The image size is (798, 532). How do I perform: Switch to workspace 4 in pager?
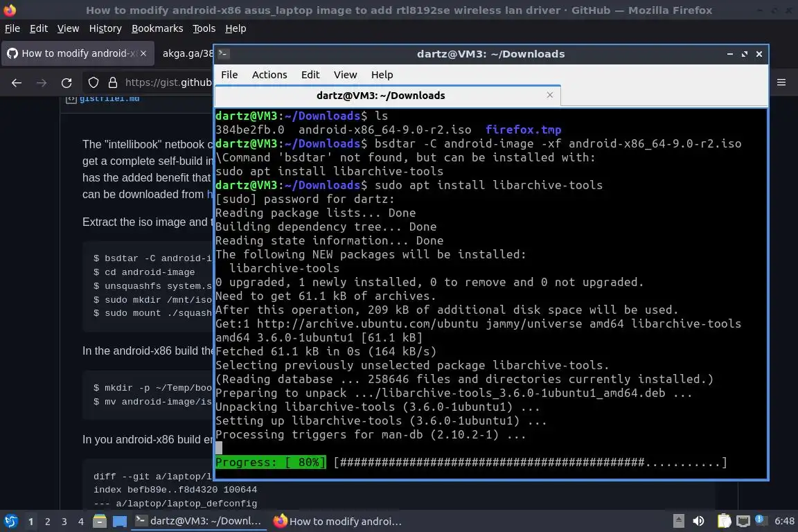(80, 522)
